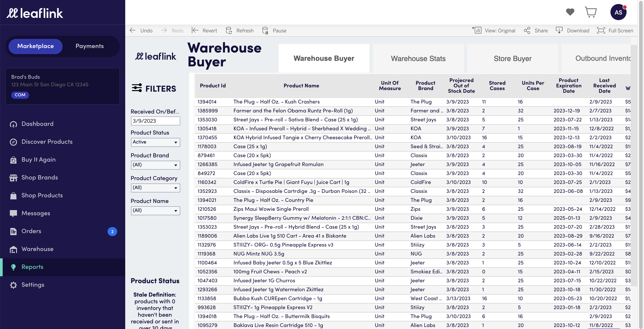Open the Product Brand filter dropdown
The image size is (644, 329).
[x=155, y=165]
